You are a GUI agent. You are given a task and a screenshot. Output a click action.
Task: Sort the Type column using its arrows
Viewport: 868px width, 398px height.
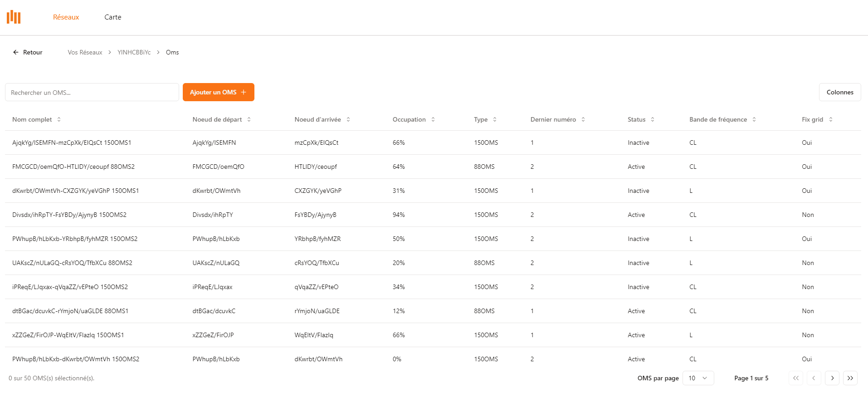tap(495, 119)
